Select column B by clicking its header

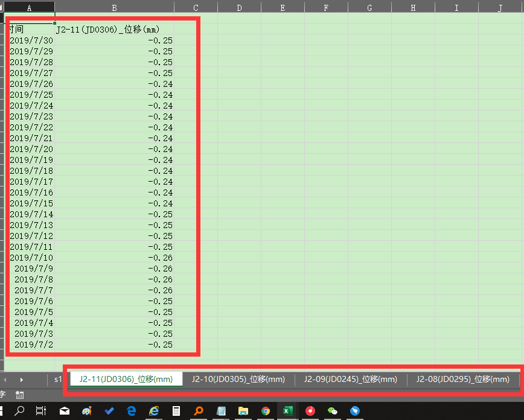click(113, 7)
